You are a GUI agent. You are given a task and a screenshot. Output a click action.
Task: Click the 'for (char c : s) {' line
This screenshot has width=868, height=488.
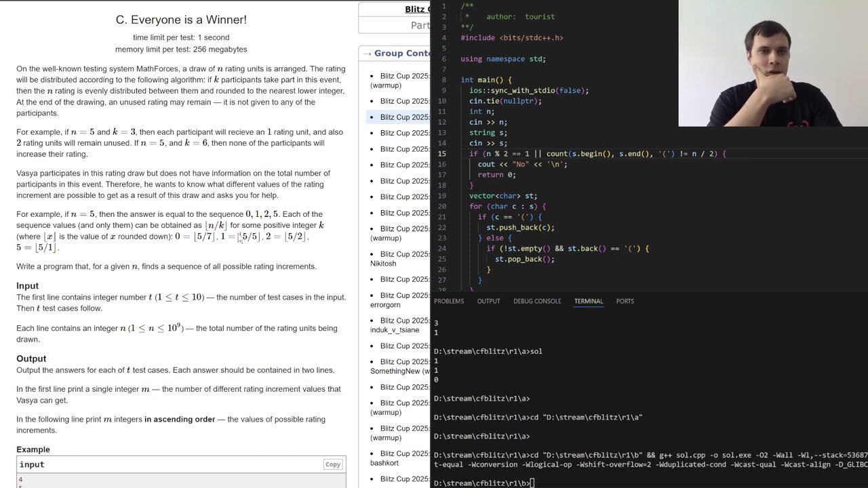tap(507, 206)
